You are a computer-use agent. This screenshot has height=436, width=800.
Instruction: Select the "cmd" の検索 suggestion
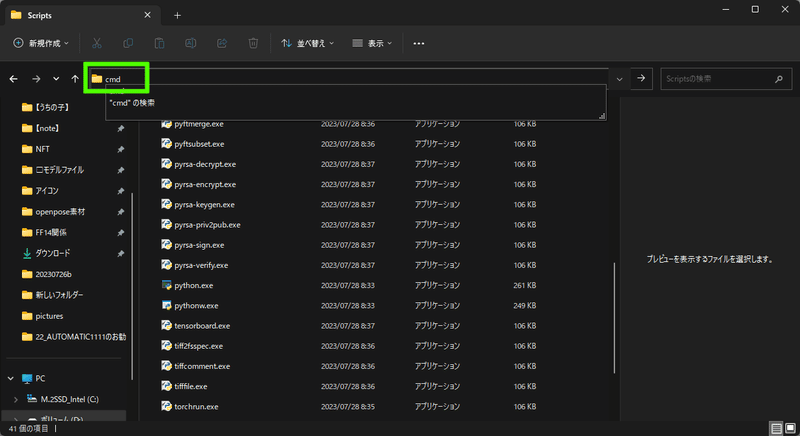pyautogui.click(x=132, y=103)
